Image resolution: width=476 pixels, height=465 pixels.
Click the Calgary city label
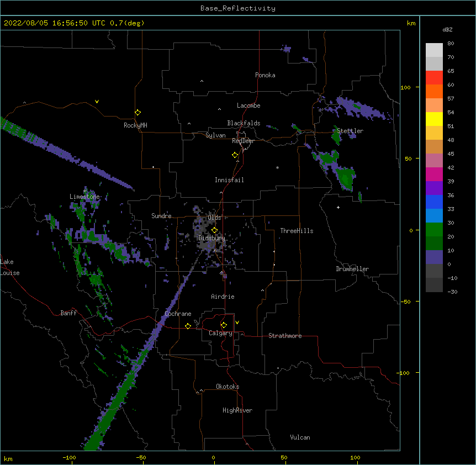point(221,333)
